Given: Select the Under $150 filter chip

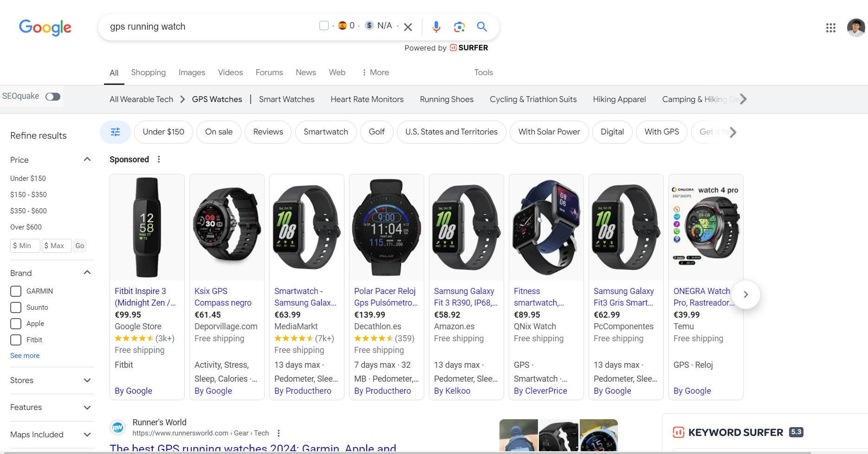Looking at the screenshot, I should (163, 132).
